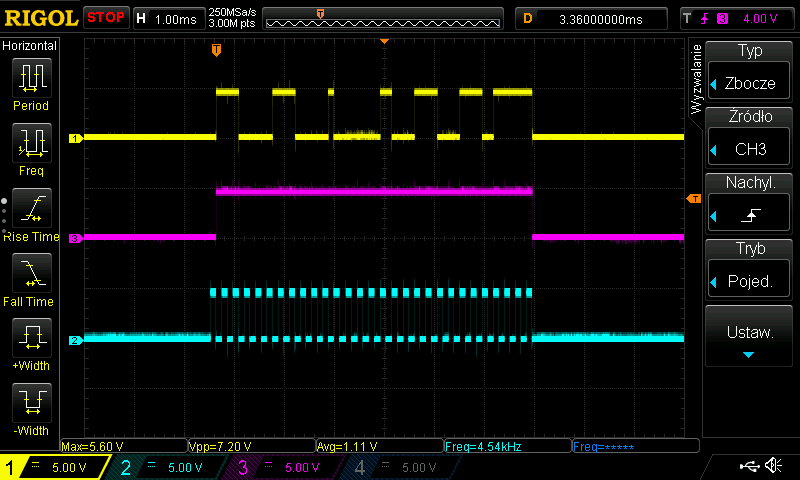Click the Freq=4.54kHz measurement
The width and height of the screenshot is (800, 480).
pyautogui.click(x=508, y=446)
